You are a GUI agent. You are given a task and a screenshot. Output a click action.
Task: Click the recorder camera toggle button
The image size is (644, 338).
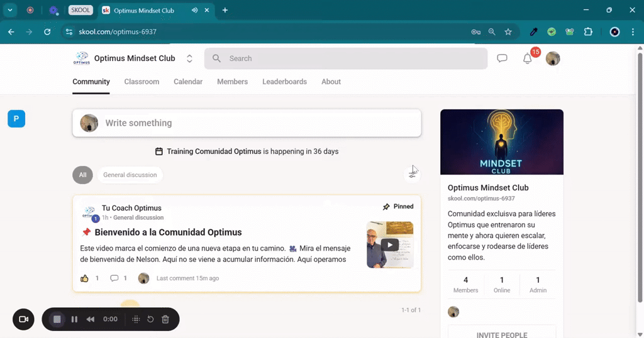pos(23,319)
